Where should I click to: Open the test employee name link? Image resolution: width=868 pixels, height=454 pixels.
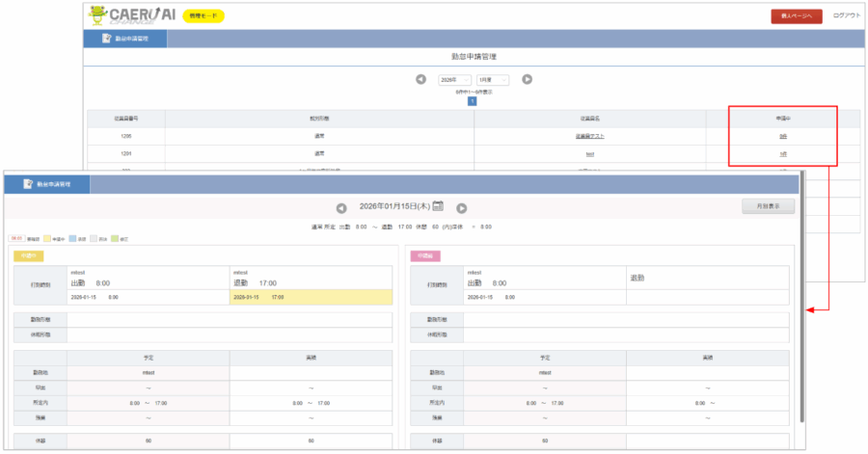(590, 154)
